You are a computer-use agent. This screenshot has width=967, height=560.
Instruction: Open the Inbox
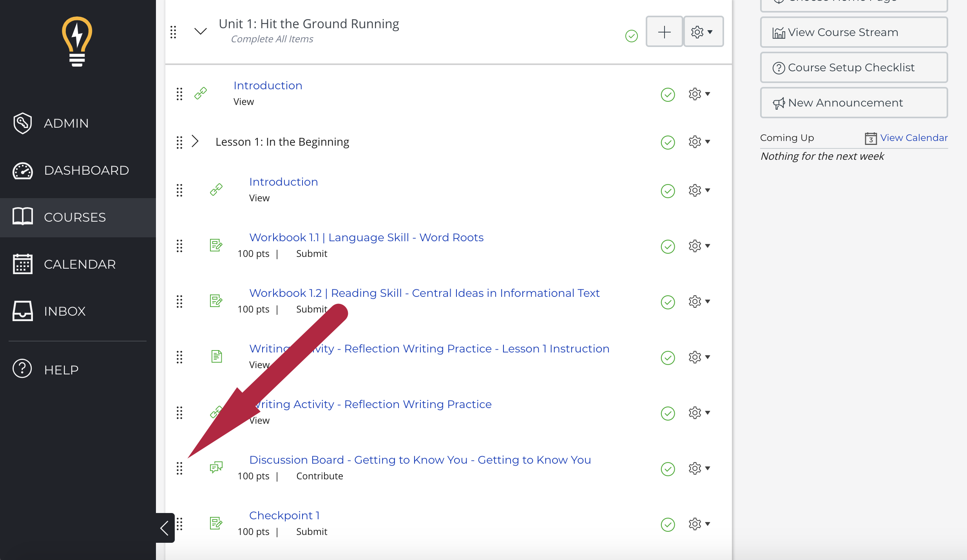78,311
